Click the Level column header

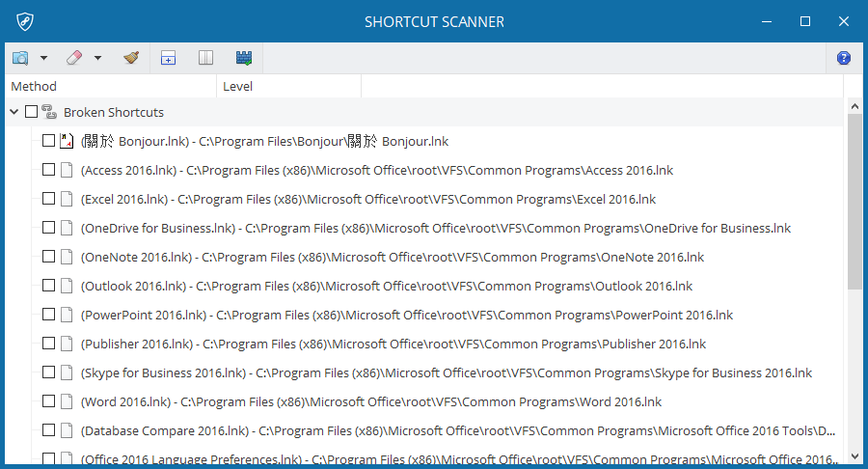tap(289, 87)
